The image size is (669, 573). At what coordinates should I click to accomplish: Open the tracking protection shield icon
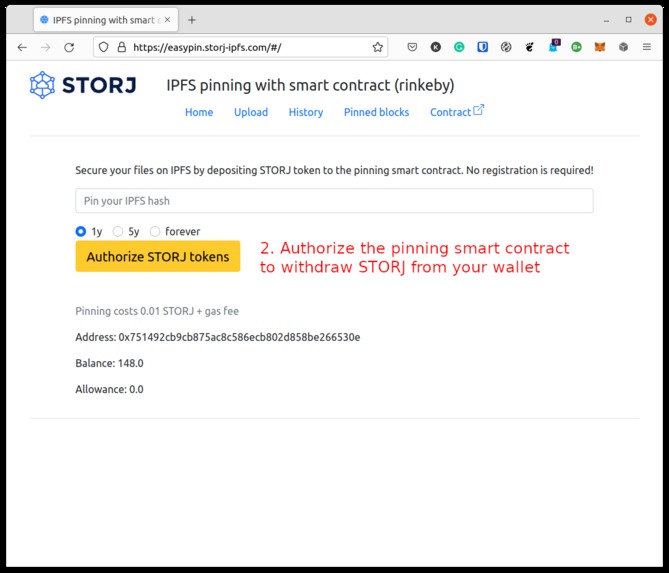tap(103, 47)
